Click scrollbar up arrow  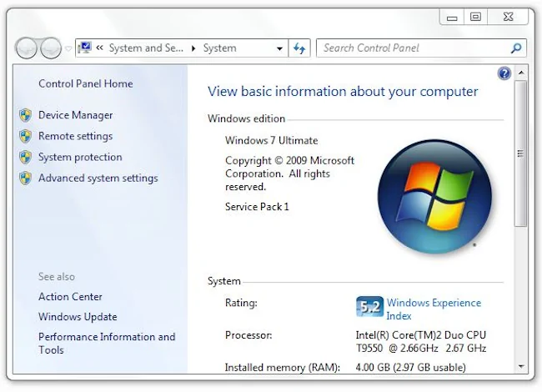pyautogui.click(x=521, y=73)
